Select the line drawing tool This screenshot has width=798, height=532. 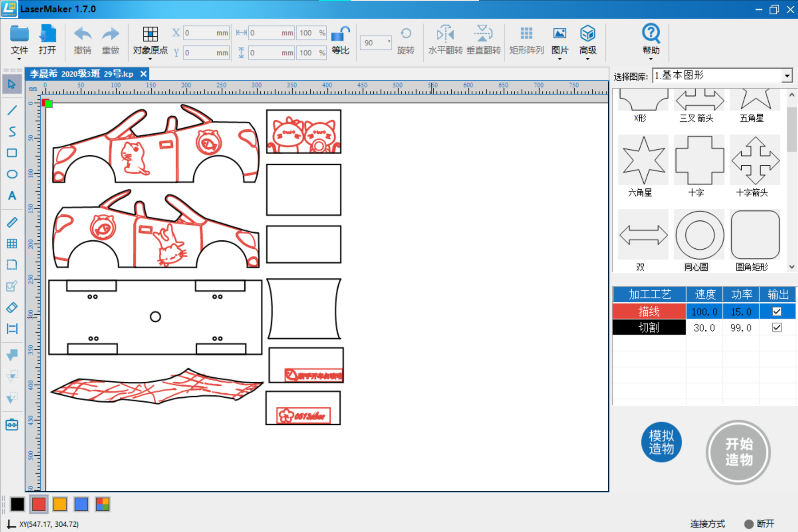pyautogui.click(x=12, y=110)
